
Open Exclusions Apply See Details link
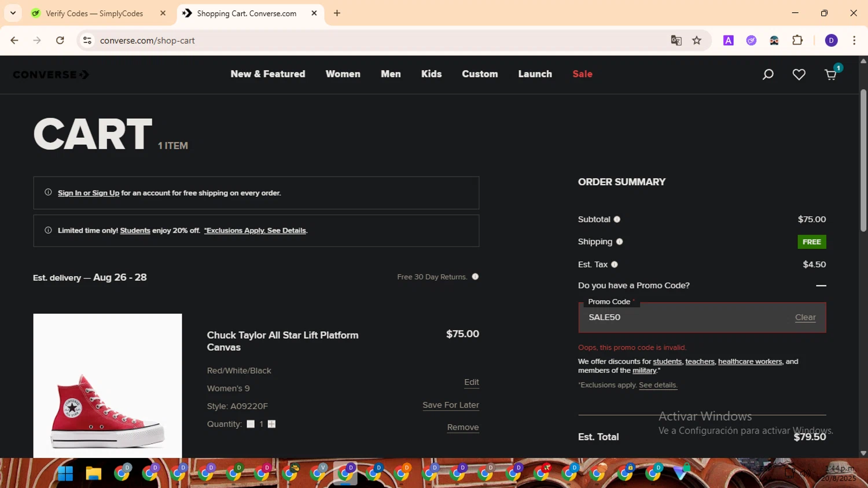click(255, 231)
